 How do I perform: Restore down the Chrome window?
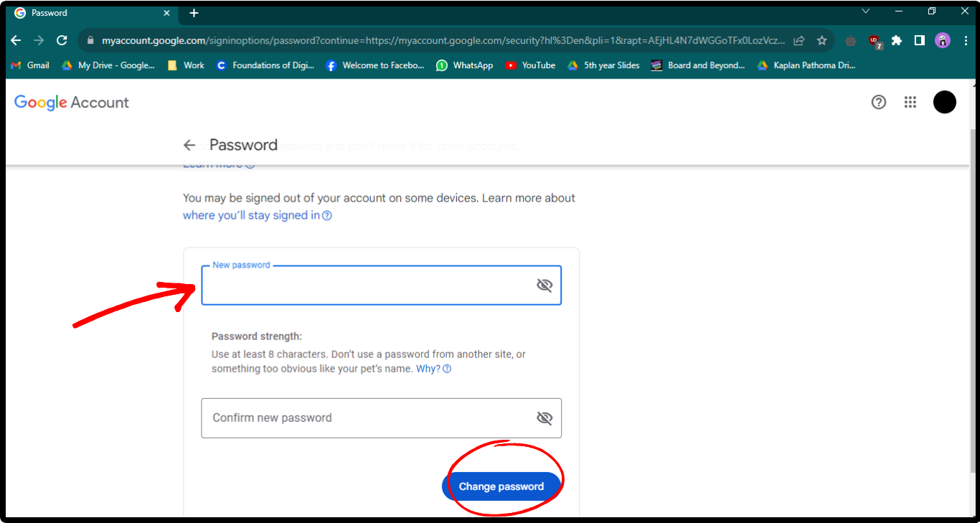pyautogui.click(x=932, y=11)
